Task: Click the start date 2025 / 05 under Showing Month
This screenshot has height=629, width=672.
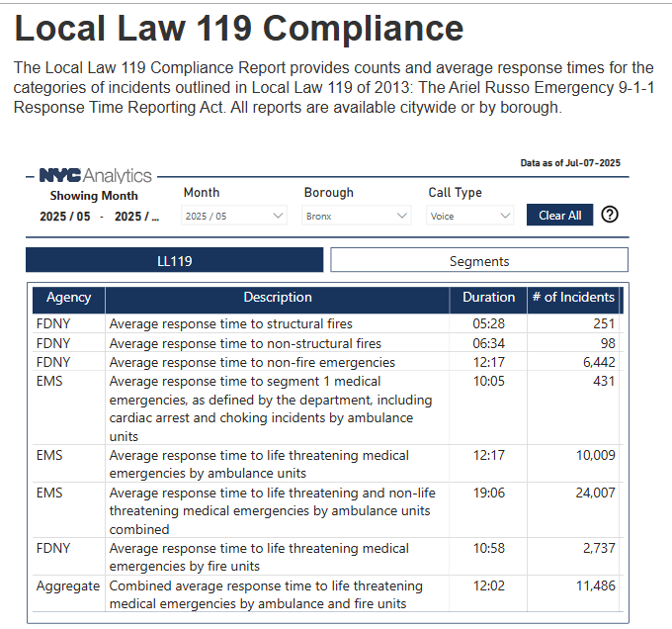Action: (x=65, y=217)
